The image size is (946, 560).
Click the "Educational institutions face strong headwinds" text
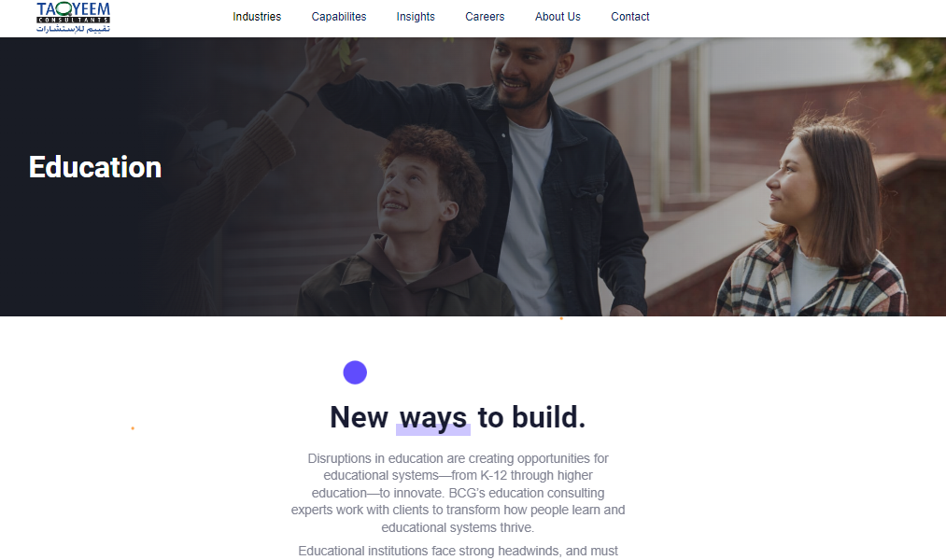point(458,551)
